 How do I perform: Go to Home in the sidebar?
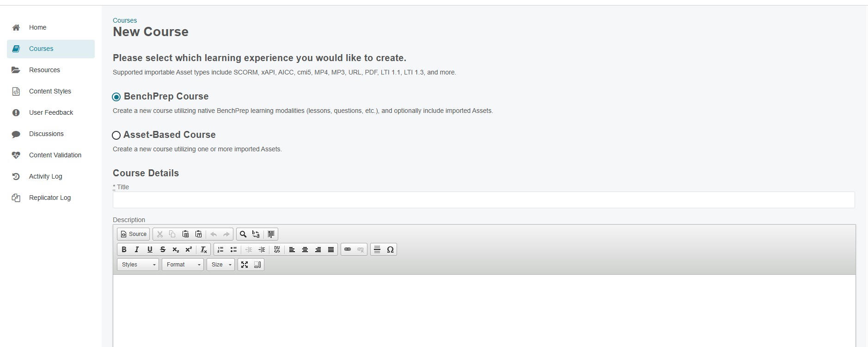tap(51, 28)
